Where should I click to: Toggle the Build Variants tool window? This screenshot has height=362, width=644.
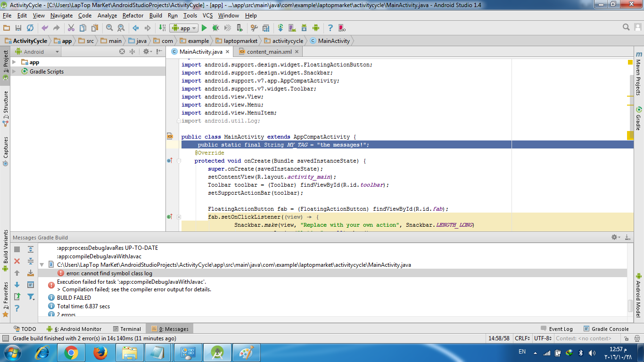pos(5,251)
